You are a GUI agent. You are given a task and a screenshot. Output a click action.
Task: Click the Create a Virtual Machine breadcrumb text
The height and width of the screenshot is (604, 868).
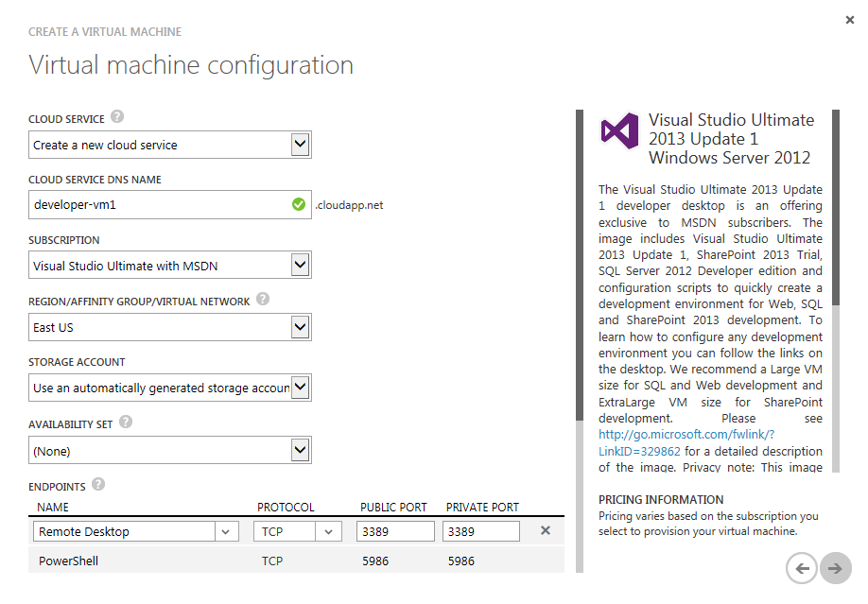coord(105,31)
